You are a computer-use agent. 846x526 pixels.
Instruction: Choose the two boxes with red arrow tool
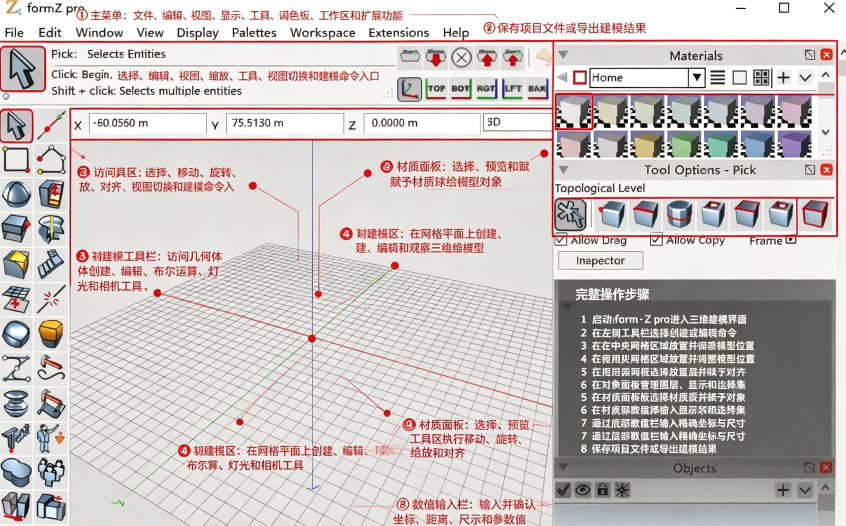coord(16,507)
